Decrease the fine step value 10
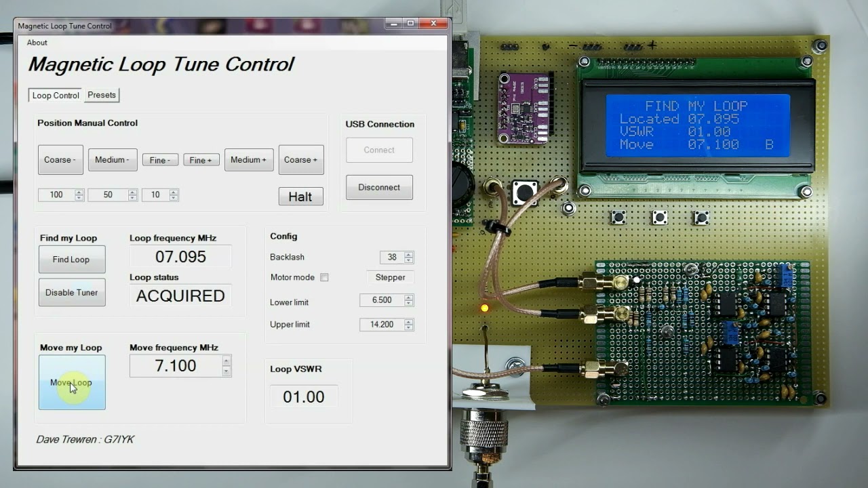 pos(174,198)
